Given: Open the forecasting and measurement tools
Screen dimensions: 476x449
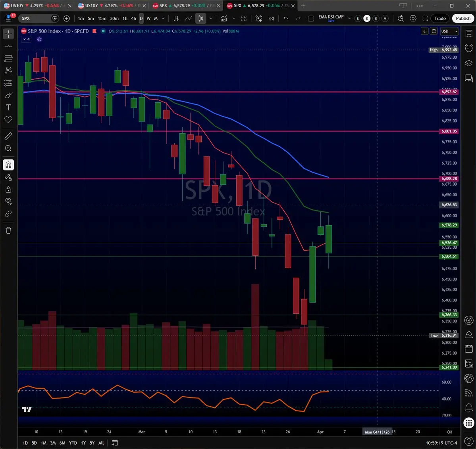Looking at the screenshot, I should (8, 83).
